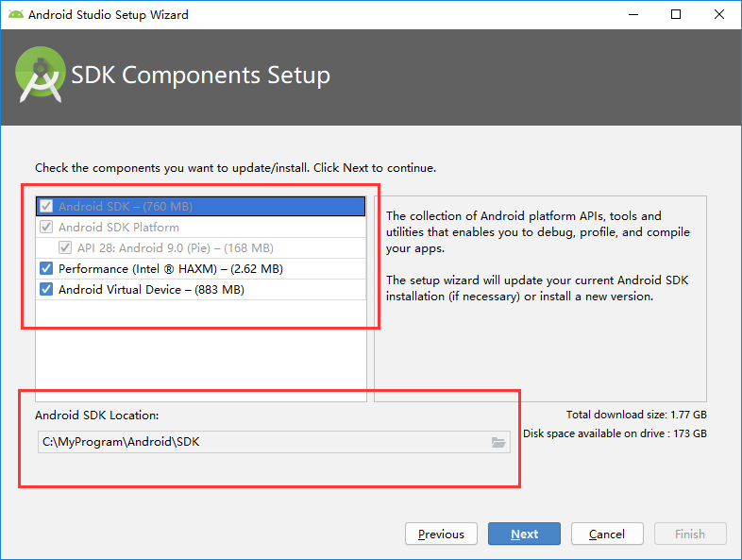The height and width of the screenshot is (560, 742).
Task: Toggle the Android SDK checkbox
Action: pos(46,207)
